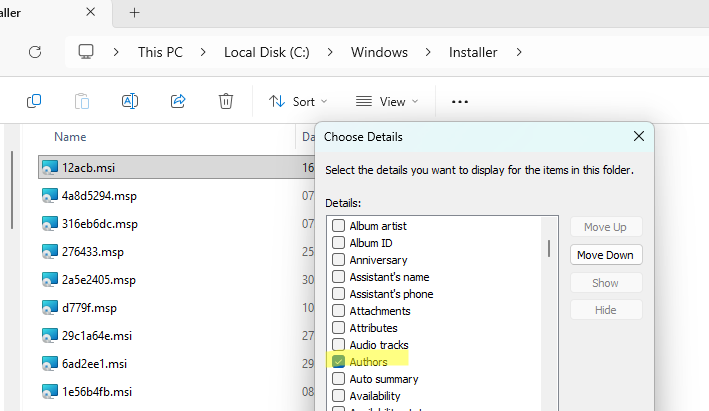Click the 29c1a64e.msi file icon
The image size is (709, 411).
(x=50, y=336)
